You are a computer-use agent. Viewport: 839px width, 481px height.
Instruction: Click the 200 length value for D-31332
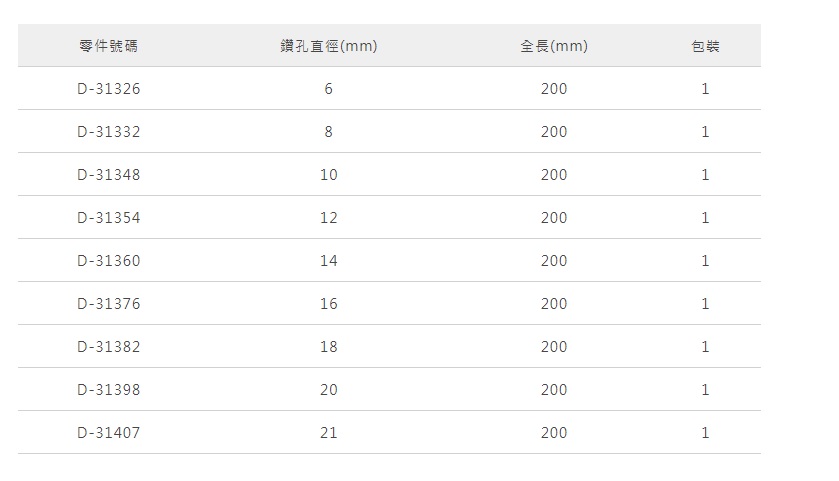(553, 132)
